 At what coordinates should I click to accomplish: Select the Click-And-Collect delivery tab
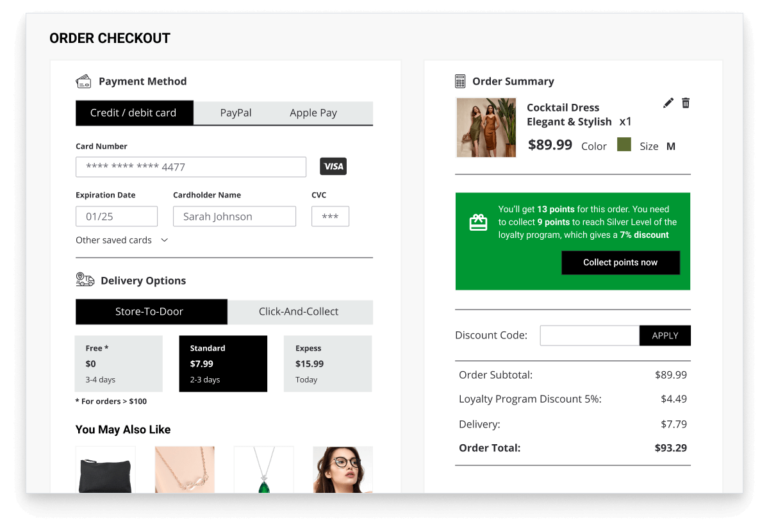[299, 312]
